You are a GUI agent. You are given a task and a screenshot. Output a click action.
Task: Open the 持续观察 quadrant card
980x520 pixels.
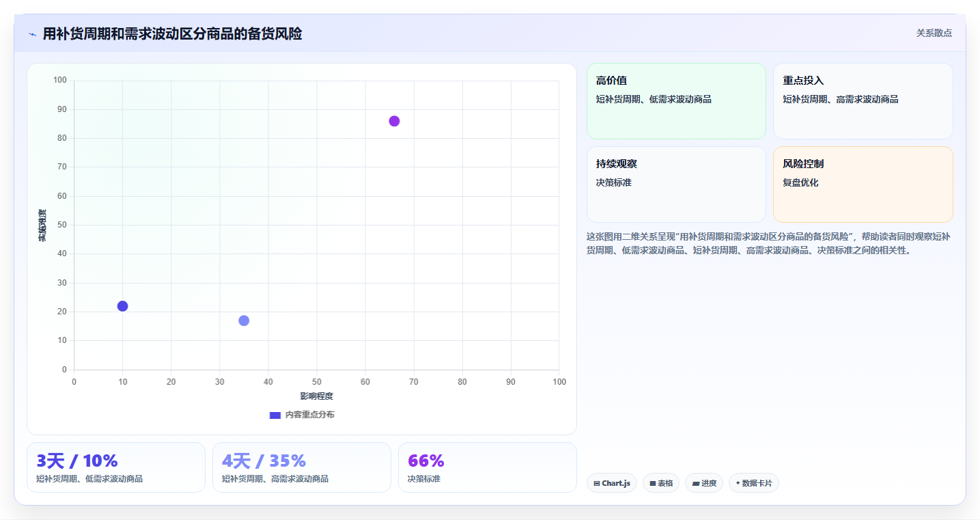point(676,184)
